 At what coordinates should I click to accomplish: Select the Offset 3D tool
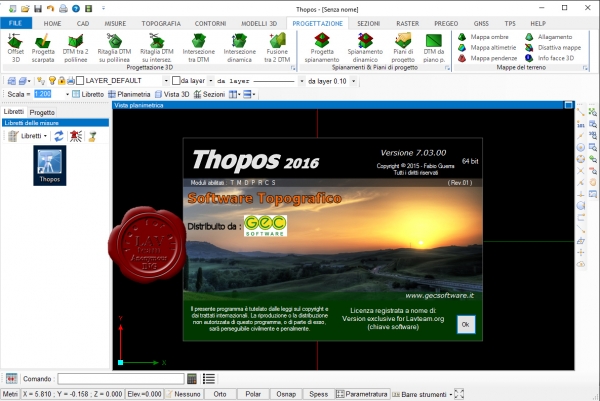[x=15, y=48]
